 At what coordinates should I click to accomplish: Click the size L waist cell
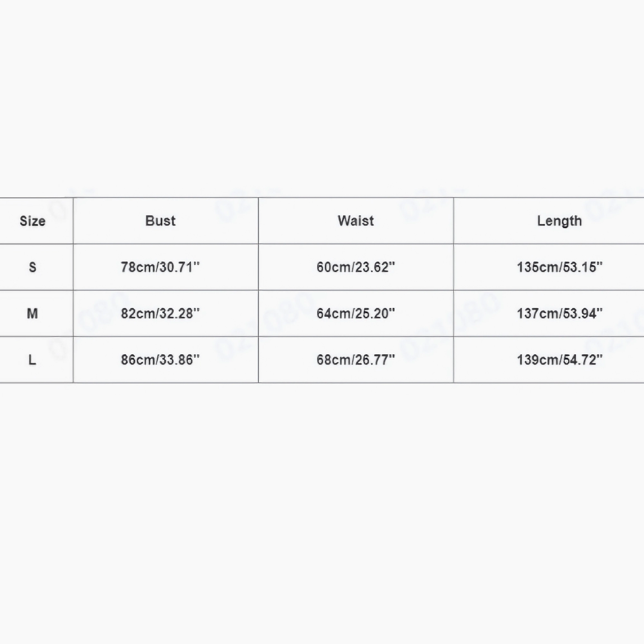pos(355,360)
